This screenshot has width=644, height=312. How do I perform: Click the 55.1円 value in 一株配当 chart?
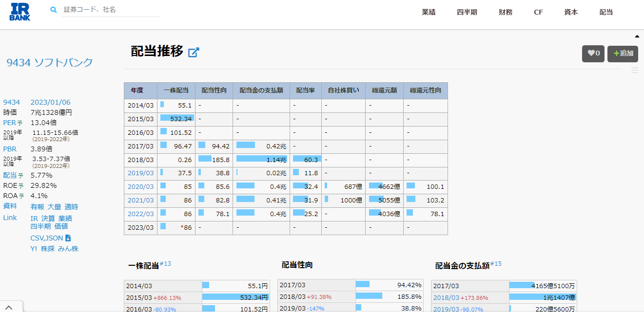click(258, 286)
